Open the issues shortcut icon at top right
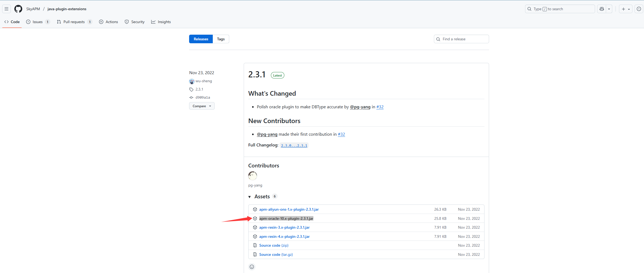The height and width of the screenshot is (273, 644). 639,9
